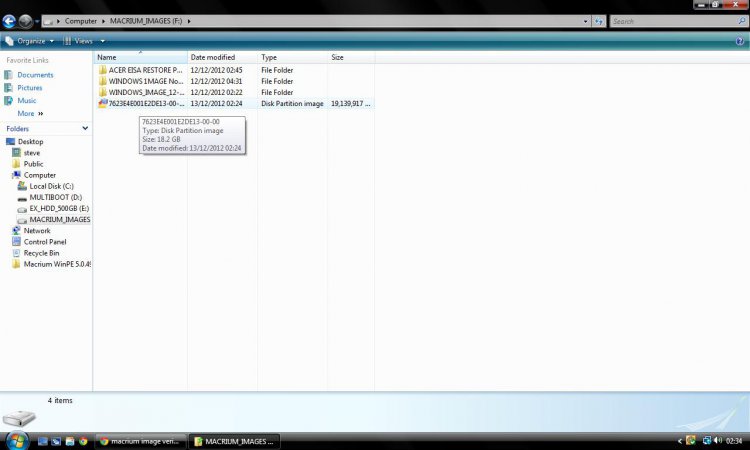Select Macrium WinPE 5.0 folder in tree
This screenshot has width=750, height=450.
coord(57,264)
